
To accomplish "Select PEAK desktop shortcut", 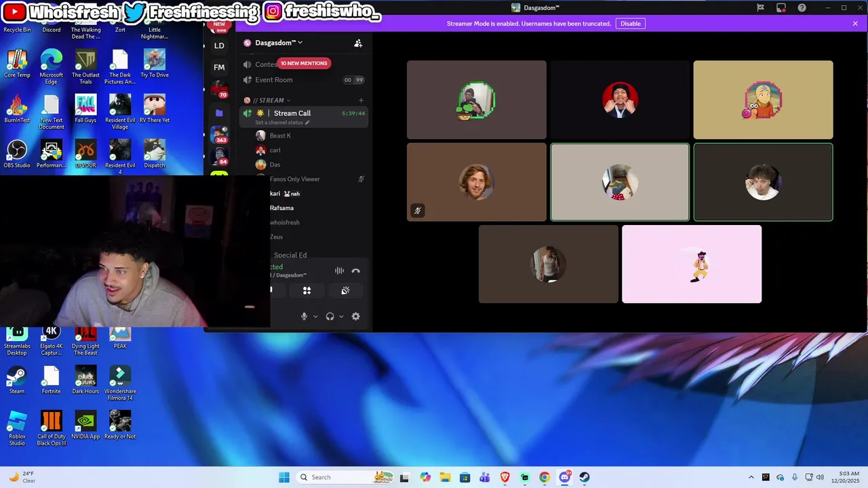I will pos(120,338).
